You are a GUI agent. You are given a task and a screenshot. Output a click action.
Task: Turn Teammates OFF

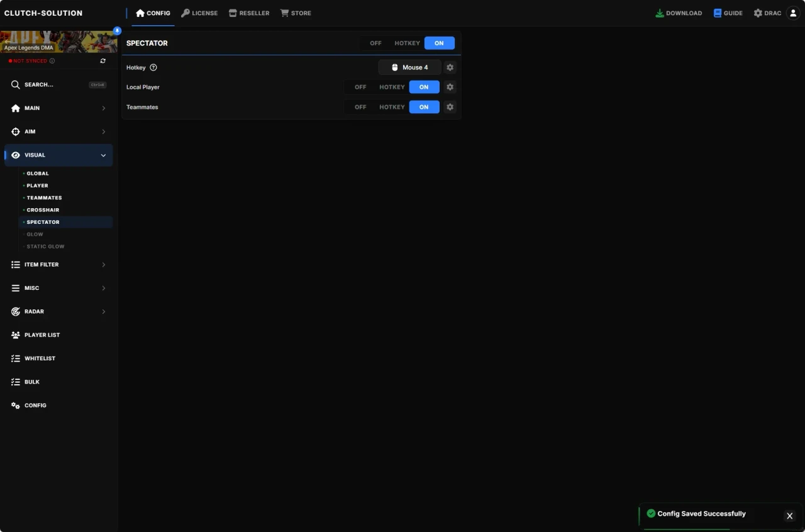pos(360,107)
